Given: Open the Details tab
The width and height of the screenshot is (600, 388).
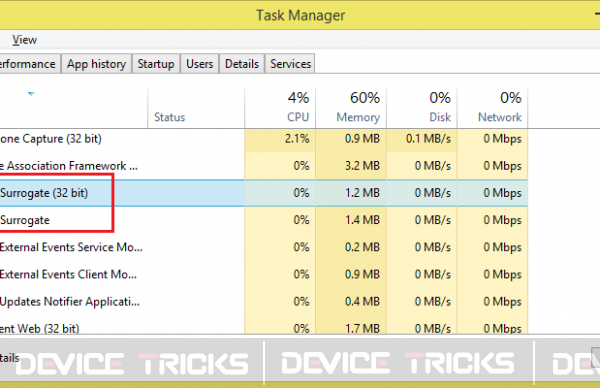Looking at the screenshot, I should (x=242, y=64).
